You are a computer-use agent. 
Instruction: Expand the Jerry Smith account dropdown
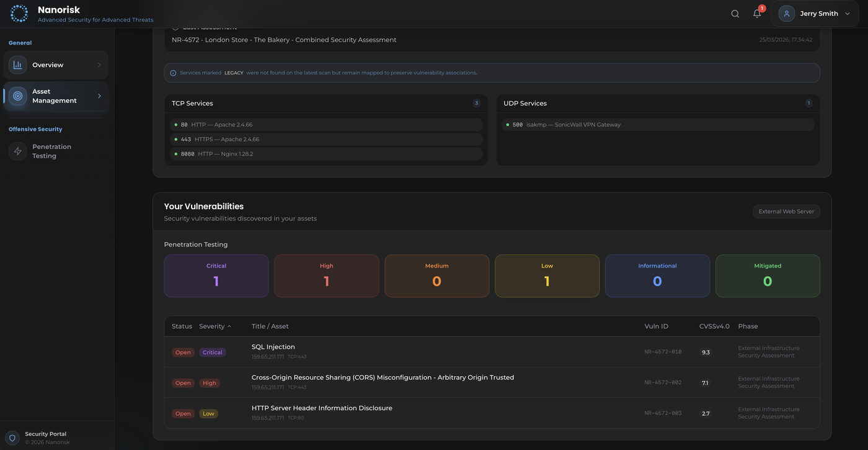pyautogui.click(x=848, y=14)
